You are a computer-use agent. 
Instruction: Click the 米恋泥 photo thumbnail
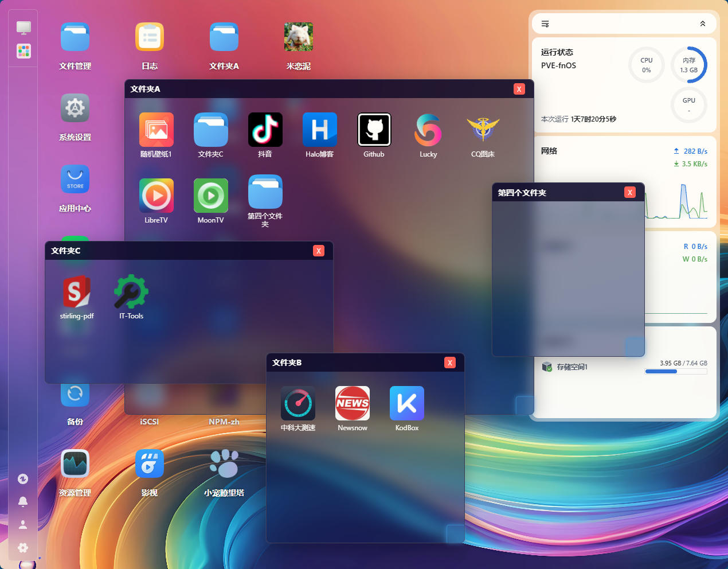299,37
